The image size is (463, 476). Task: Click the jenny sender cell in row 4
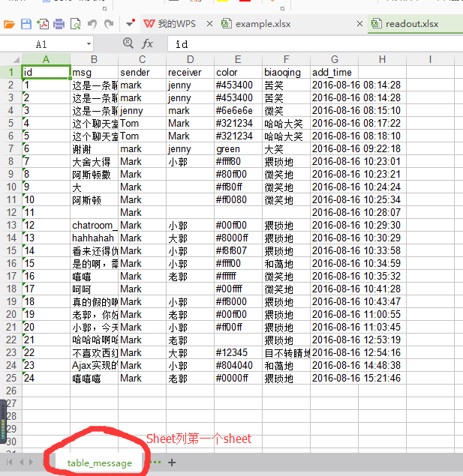pos(142,111)
